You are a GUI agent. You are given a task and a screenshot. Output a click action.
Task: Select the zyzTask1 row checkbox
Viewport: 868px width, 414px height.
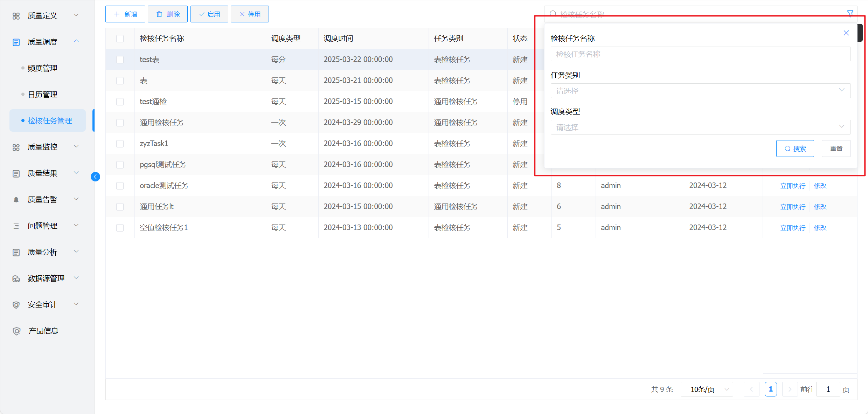click(120, 144)
